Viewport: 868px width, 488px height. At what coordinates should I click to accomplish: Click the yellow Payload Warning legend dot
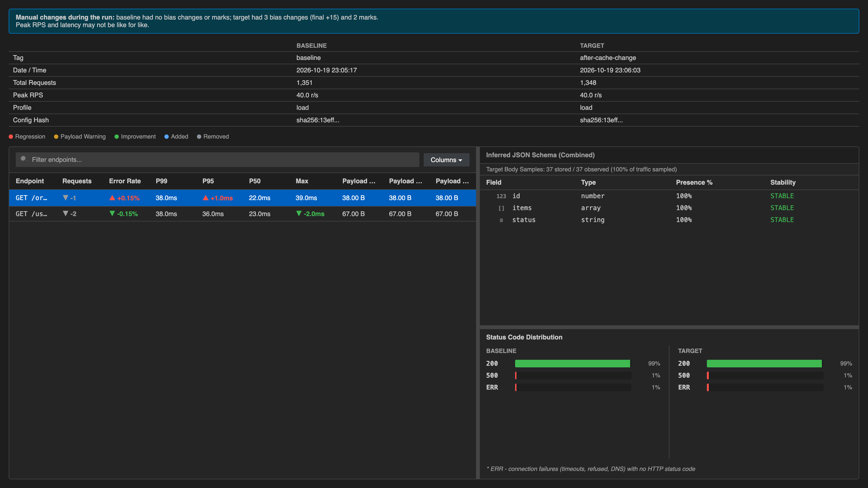(56, 136)
